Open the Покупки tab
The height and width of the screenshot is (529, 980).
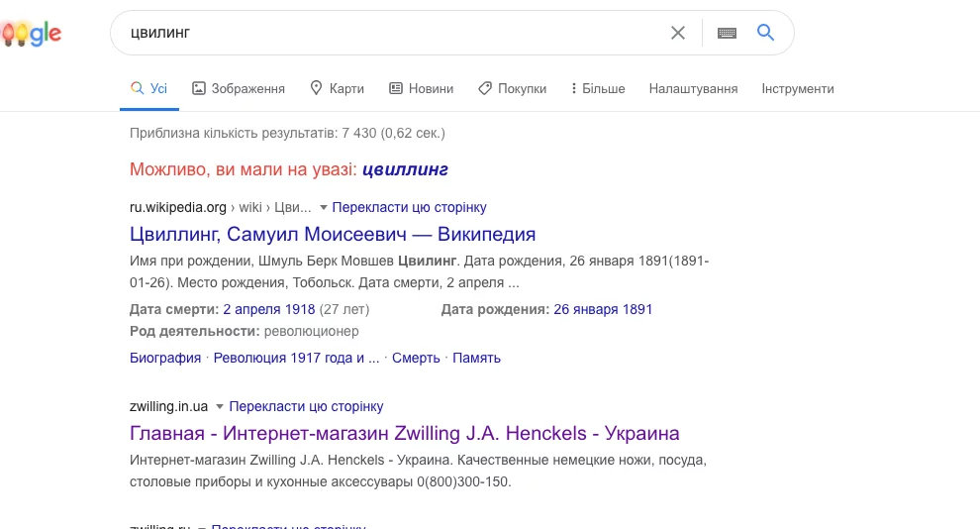tap(512, 89)
